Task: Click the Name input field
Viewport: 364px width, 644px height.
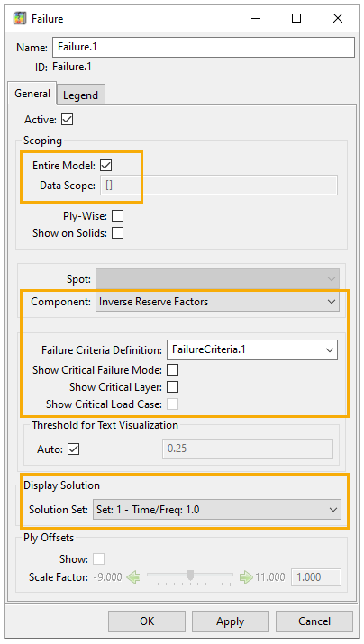Action: (x=204, y=47)
